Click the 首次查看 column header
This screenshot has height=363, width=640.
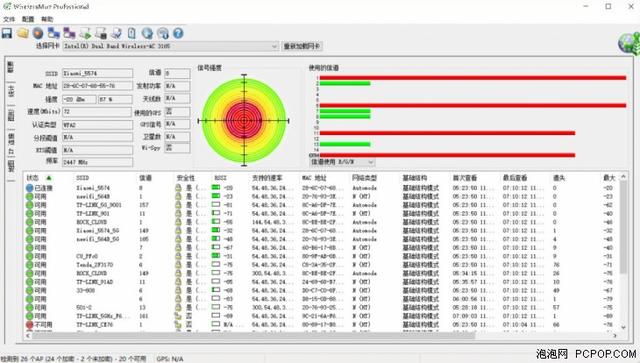click(465, 178)
